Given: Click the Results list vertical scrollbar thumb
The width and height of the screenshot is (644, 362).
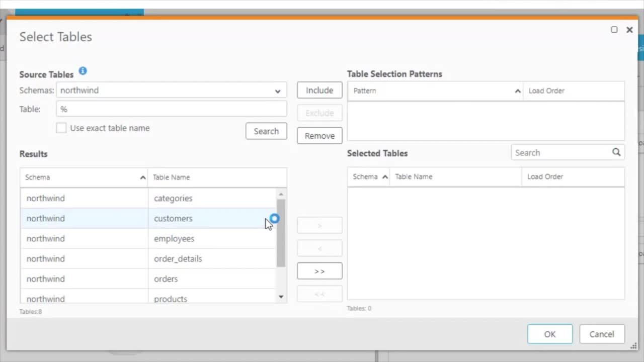Looking at the screenshot, I should [x=281, y=233].
